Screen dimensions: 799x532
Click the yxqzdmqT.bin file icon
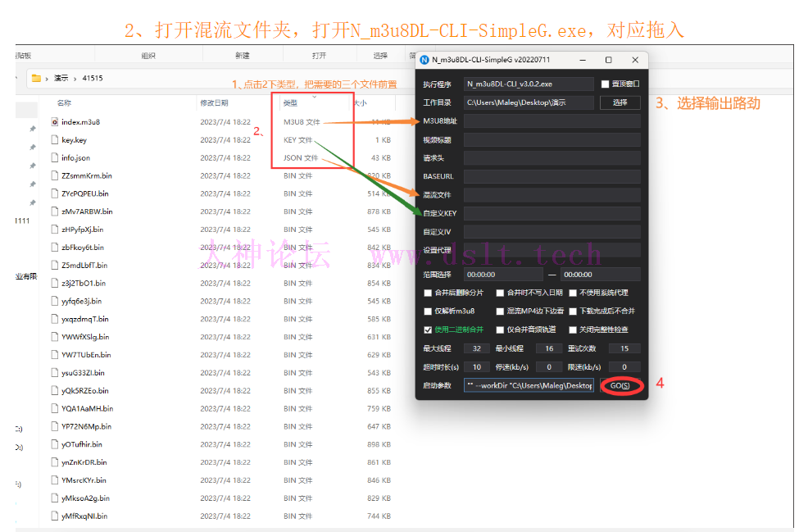[x=55, y=319]
